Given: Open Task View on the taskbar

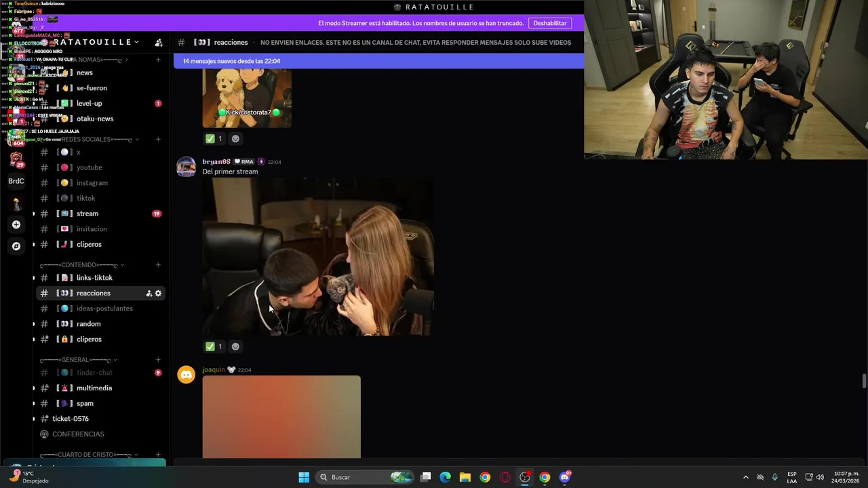Looking at the screenshot, I should click(426, 477).
